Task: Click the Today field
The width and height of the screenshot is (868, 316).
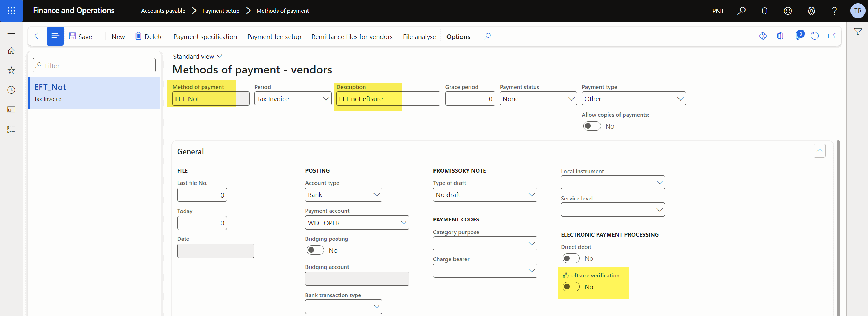Action: (x=202, y=223)
